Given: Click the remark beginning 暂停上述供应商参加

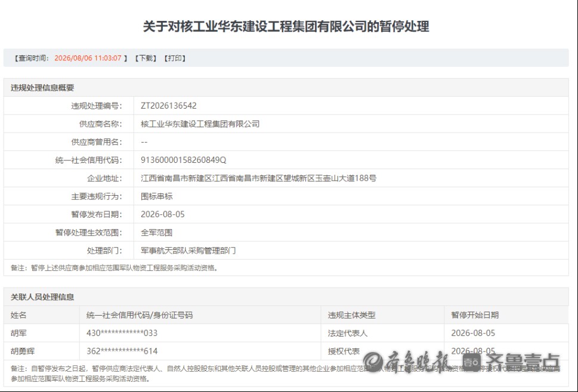Looking at the screenshot, I should tap(115, 268).
